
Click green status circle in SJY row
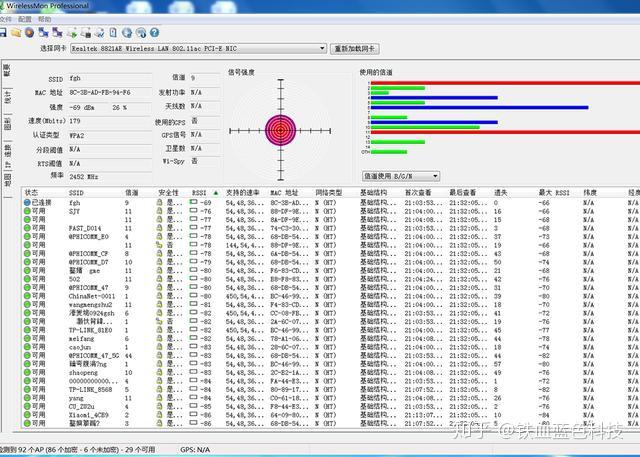coord(27,211)
